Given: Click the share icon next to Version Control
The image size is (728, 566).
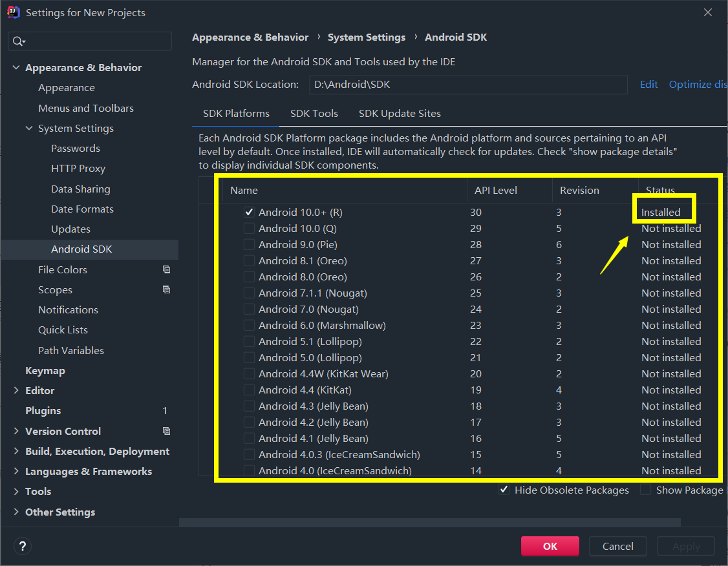Looking at the screenshot, I should 166,431.
